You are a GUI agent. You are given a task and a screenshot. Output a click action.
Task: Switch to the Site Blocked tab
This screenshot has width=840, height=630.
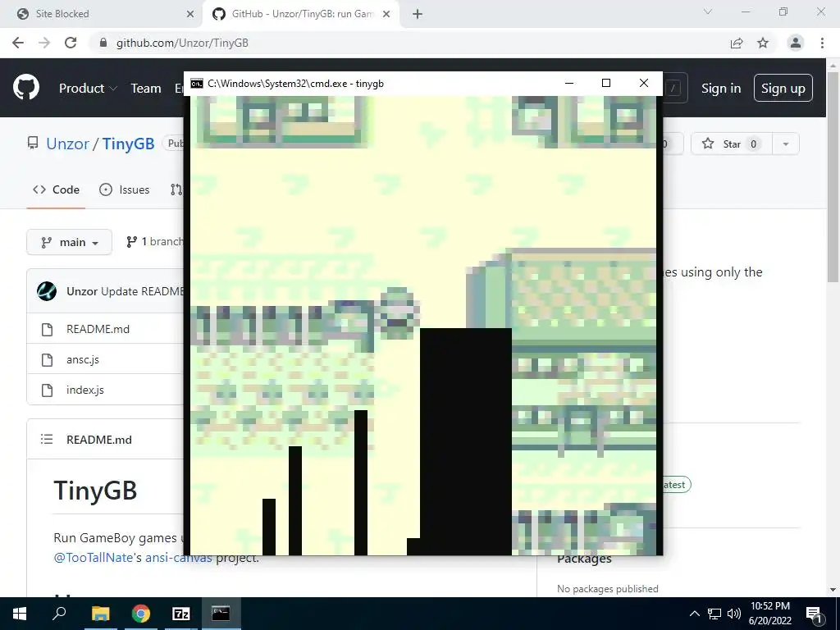[103, 14]
